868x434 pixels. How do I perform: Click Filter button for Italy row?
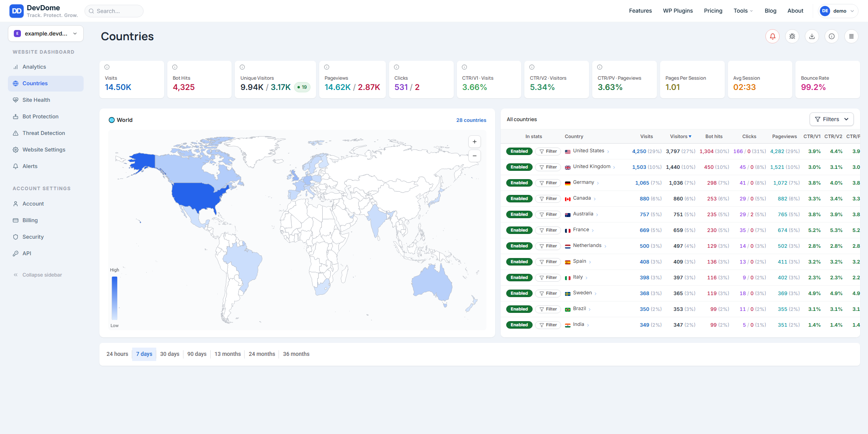[548, 278]
